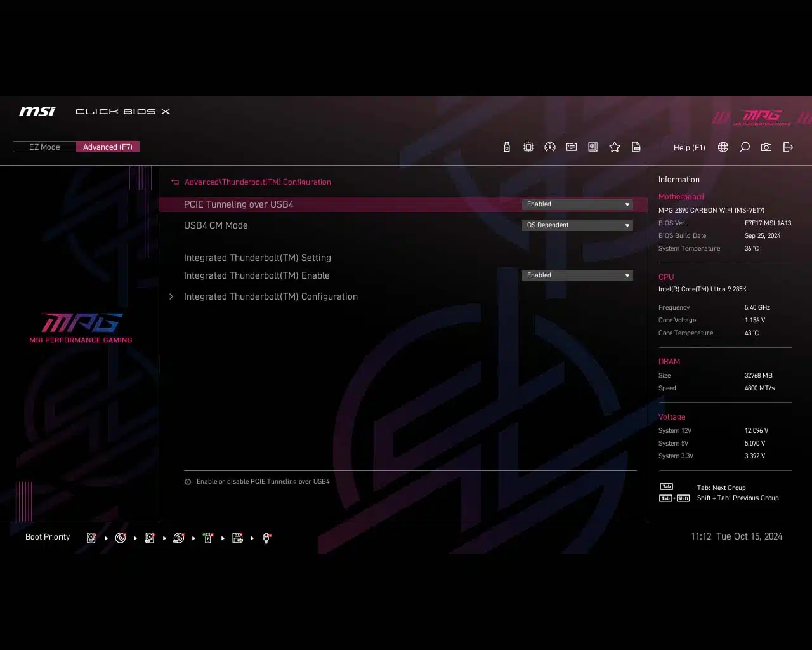Image resolution: width=812 pixels, height=650 pixels.
Task: Click the DRAM section heading
Action: (x=669, y=362)
